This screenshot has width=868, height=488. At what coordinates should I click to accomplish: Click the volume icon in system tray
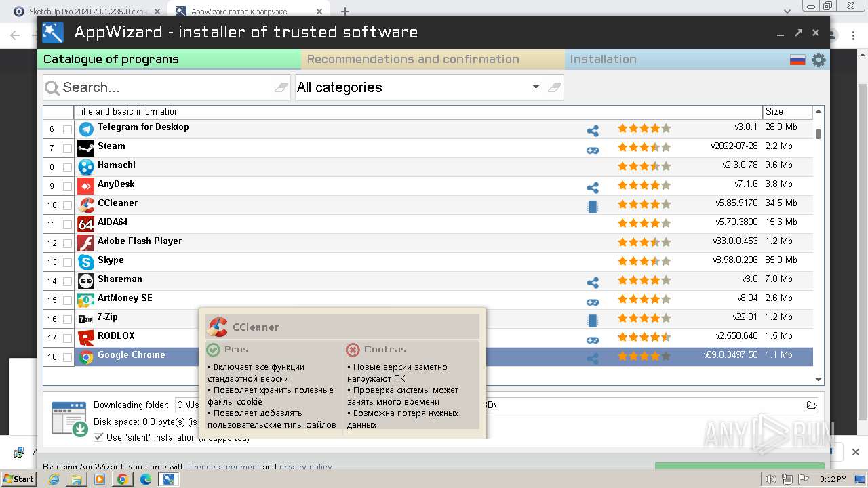(x=770, y=479)
